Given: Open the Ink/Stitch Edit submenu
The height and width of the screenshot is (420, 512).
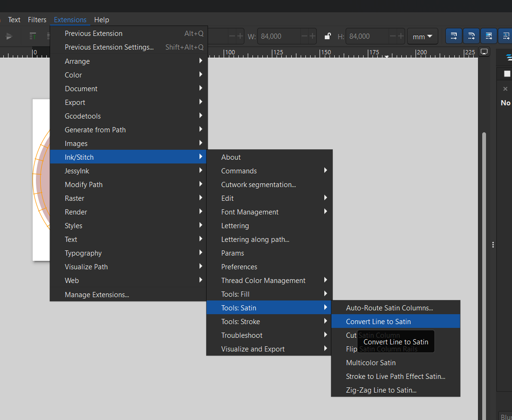Looking at the screenshot, I should point(269,198).
